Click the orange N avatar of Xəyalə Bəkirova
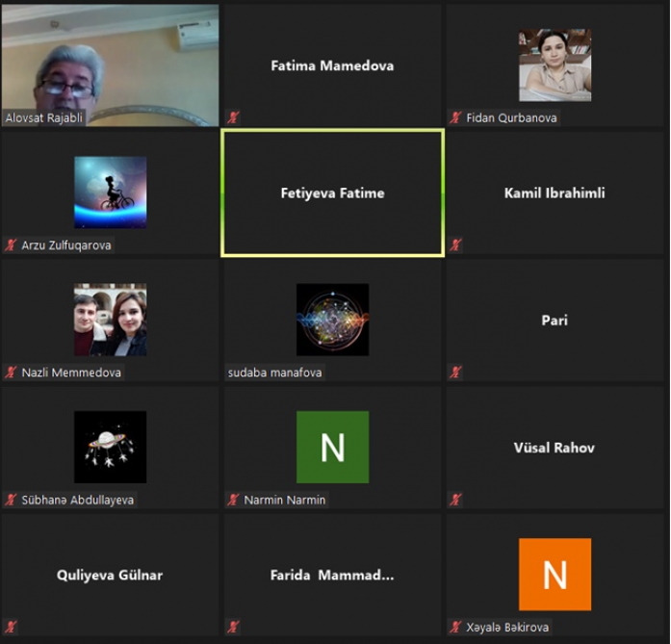 555,575
